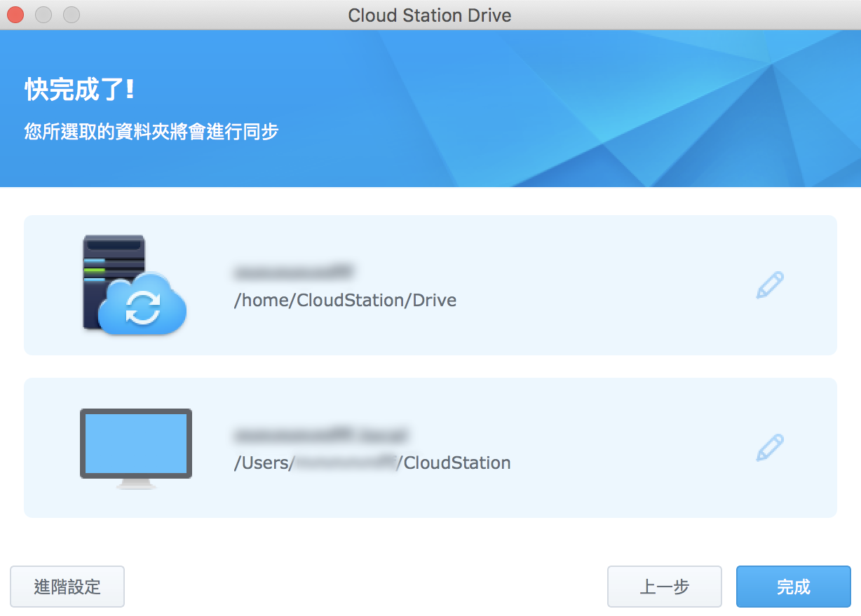Click the pencil icon beside the local CloudStation path
Viewport: 861px width, 616px height.
[769, 448]
